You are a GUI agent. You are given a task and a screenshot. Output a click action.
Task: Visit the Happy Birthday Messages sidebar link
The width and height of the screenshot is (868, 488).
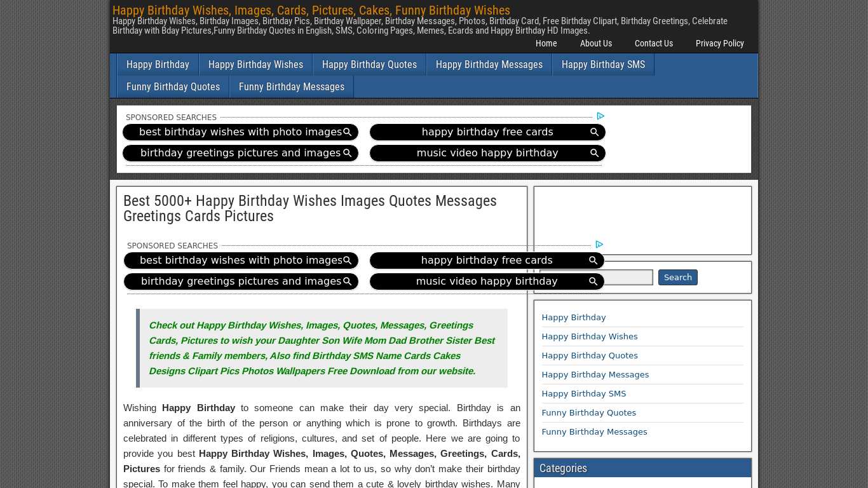click(595, 374)
